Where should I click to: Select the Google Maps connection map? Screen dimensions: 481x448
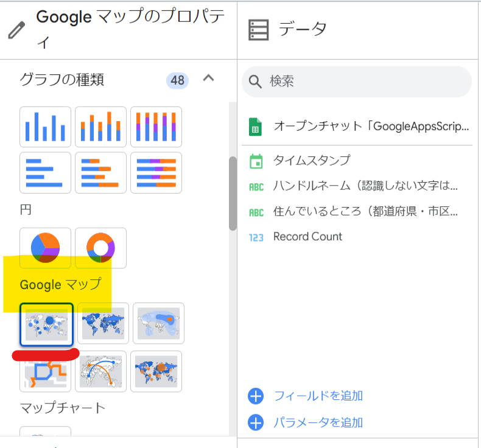click(100, 372)
